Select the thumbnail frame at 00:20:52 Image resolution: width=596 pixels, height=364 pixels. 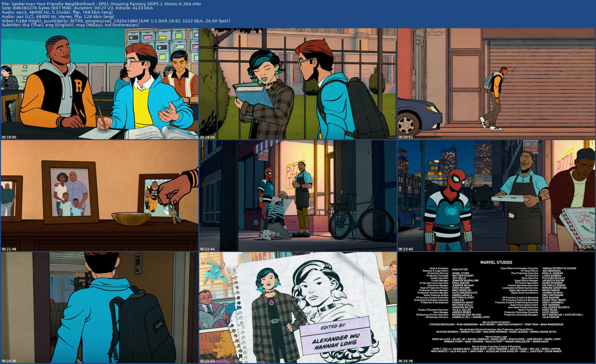tap(496, 84)
